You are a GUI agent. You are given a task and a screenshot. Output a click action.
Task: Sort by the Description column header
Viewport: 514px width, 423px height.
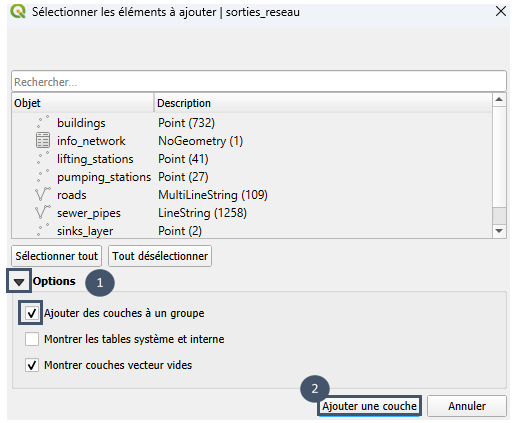323,103
